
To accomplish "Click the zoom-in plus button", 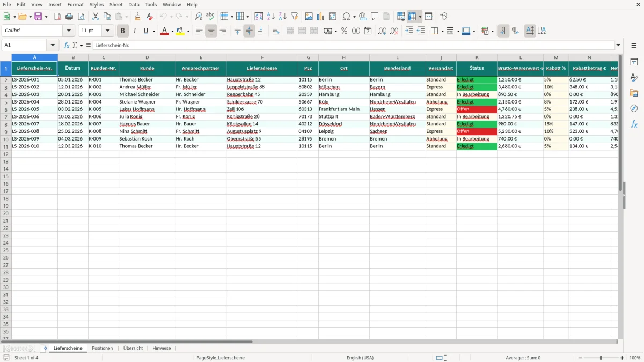I will (623, 358).
